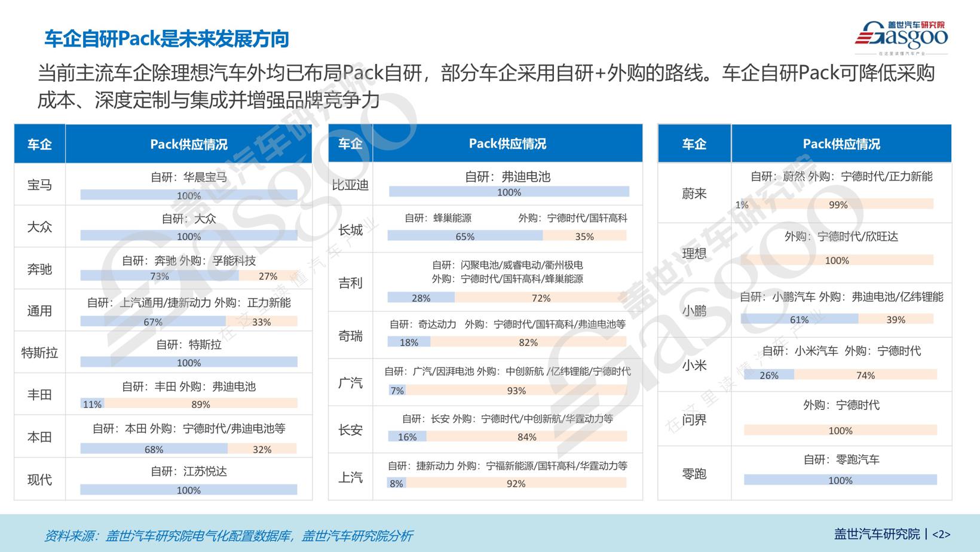Select the 丰田 row label cell
Viewport: 980px width, 552px height.
pyautogui.click(x=39, y=394)
